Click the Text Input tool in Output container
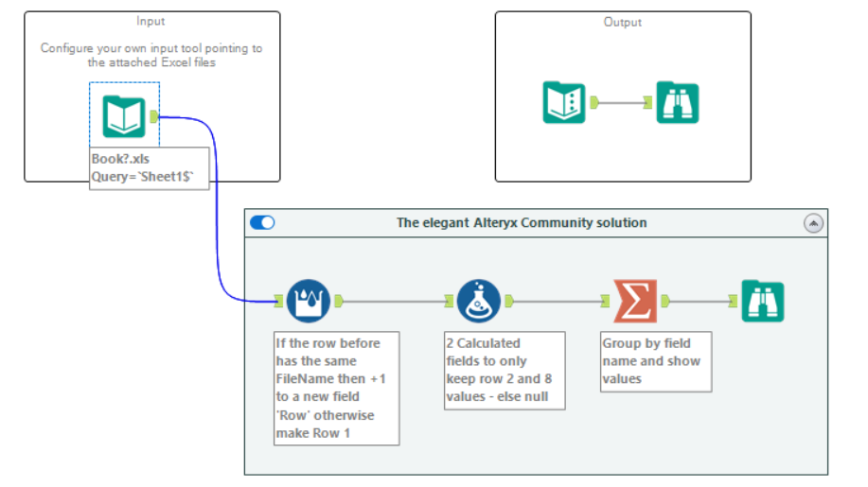Screen dimensions: 868x487 pos(564,102)
